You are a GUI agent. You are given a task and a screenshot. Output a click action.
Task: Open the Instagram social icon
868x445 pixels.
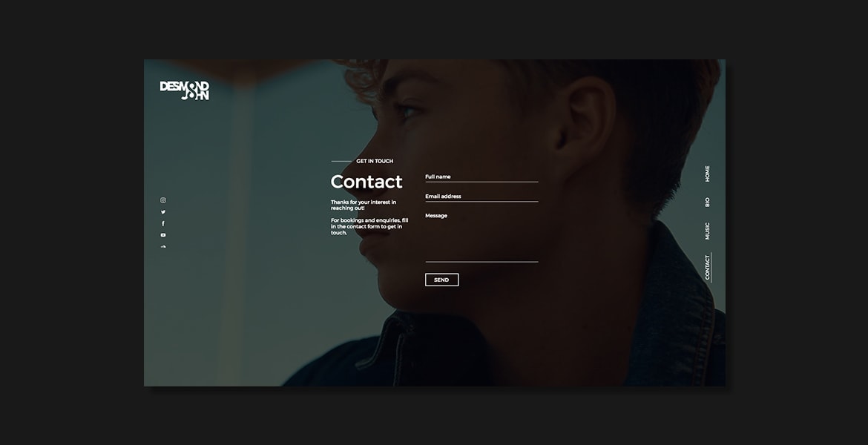(x=162, y=200)
